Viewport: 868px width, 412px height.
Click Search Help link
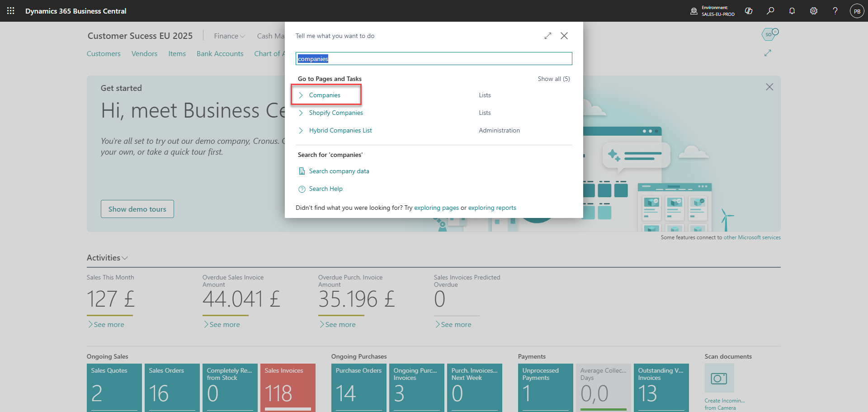325,189
